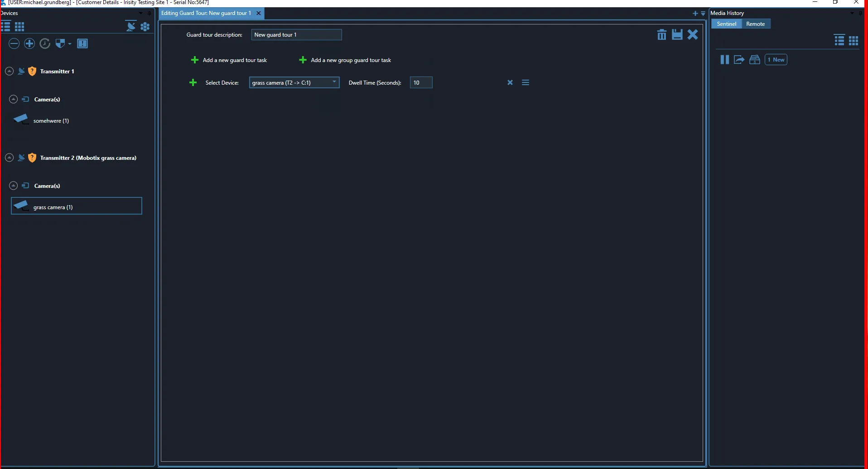Click green plus beside Select Device
This screenshot has height=469, width=868.
tap(193, 82)
